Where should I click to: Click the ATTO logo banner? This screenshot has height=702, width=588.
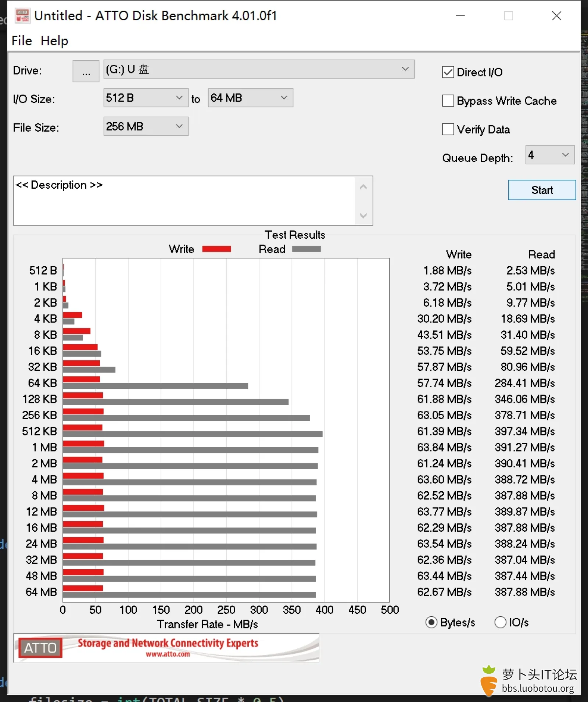pyautogui.click(x=166, y=648)
